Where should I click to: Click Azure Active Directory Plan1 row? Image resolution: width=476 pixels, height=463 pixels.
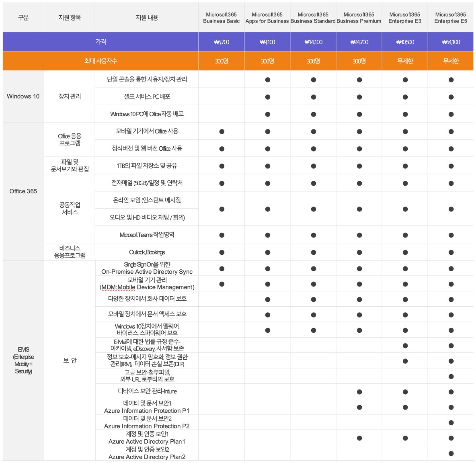(147, 438)
